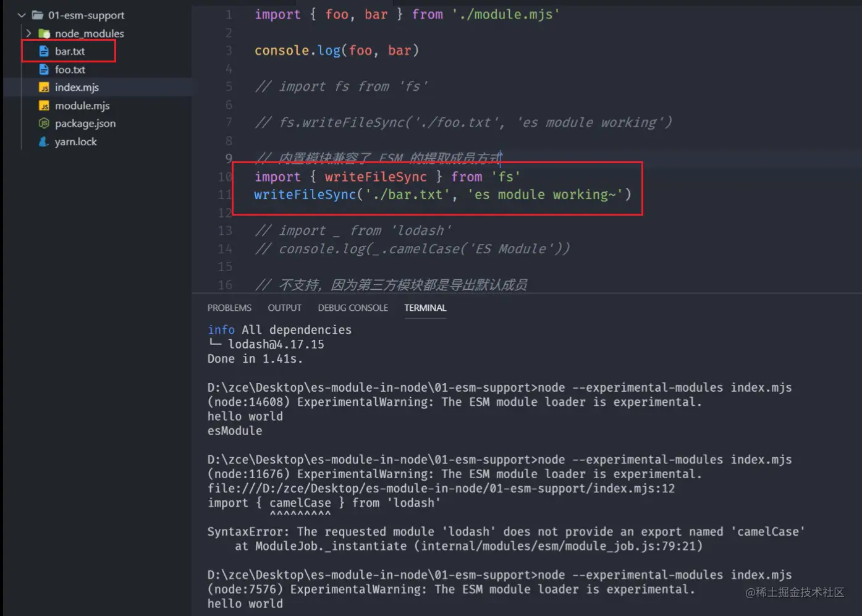
Task: Click the yarn.lock file icon
Action: point(43,141)
